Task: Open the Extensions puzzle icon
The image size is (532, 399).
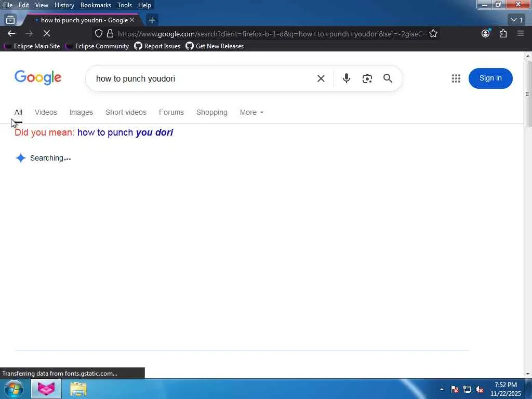Action: [x=503, y=33]
